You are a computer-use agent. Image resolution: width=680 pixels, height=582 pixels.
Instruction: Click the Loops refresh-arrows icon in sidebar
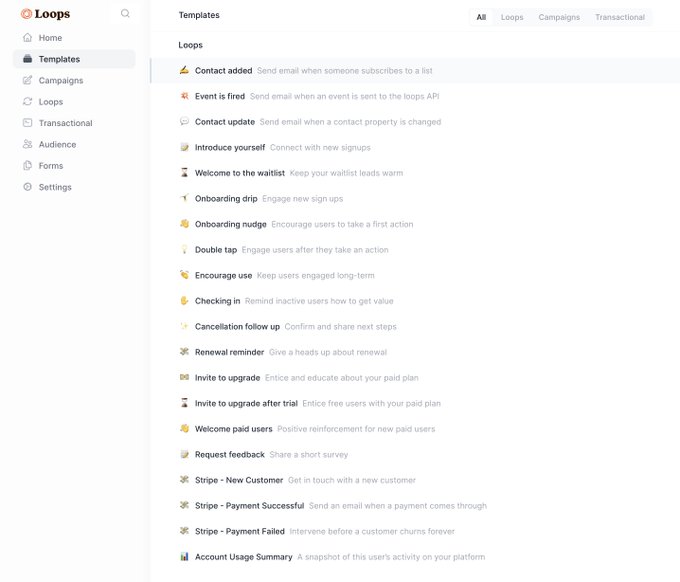tap(27, 101)
